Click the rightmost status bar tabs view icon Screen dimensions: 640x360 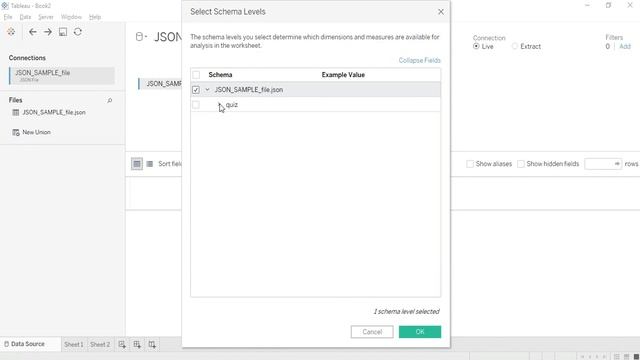tap(636, 357)
